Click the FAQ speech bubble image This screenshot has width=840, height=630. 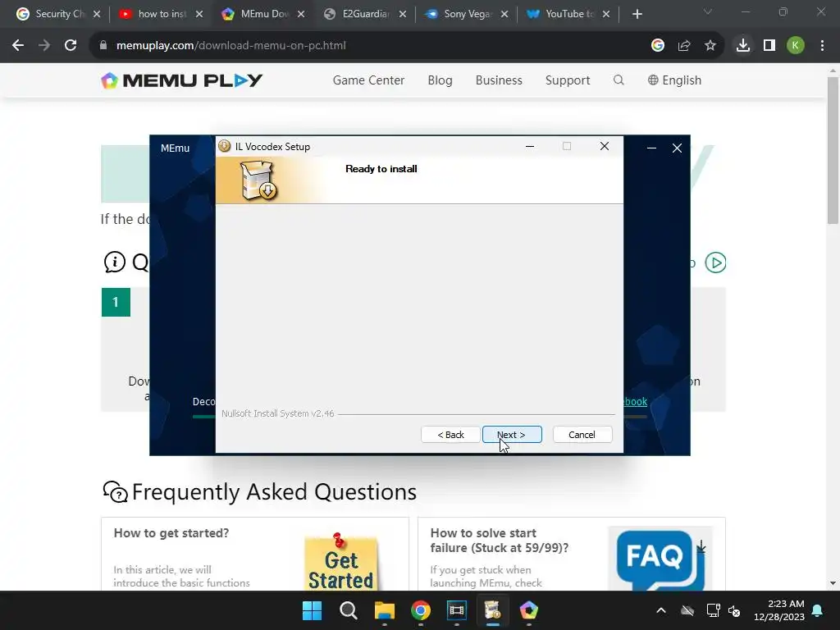click(x=660, y=559)
